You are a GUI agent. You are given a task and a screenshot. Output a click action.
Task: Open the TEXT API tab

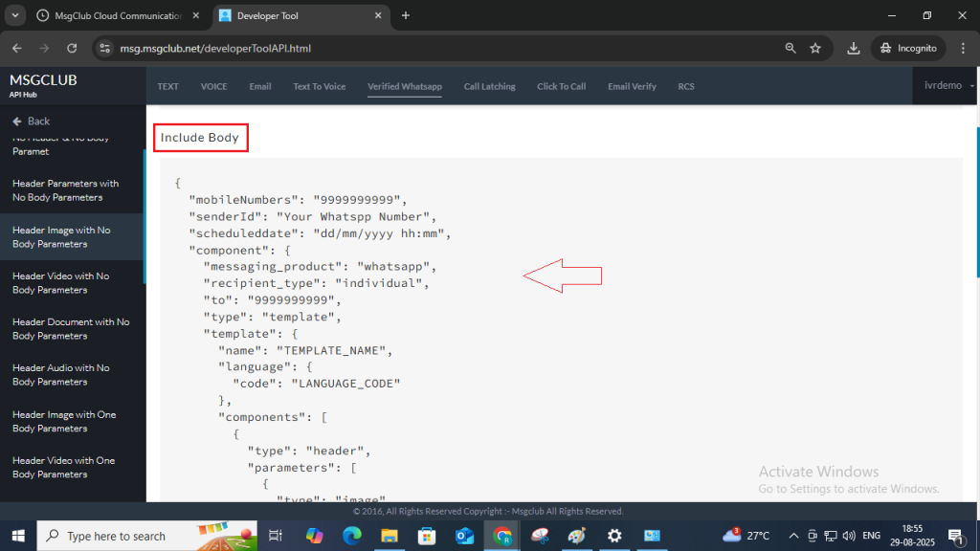(167, 86)
